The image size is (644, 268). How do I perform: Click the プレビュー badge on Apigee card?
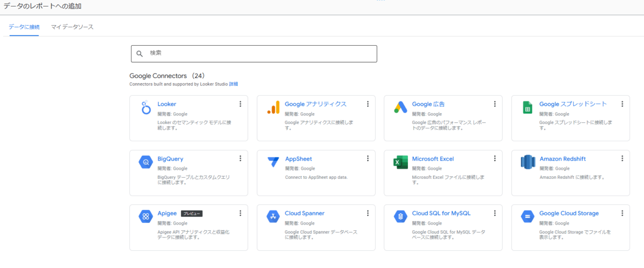192,213
